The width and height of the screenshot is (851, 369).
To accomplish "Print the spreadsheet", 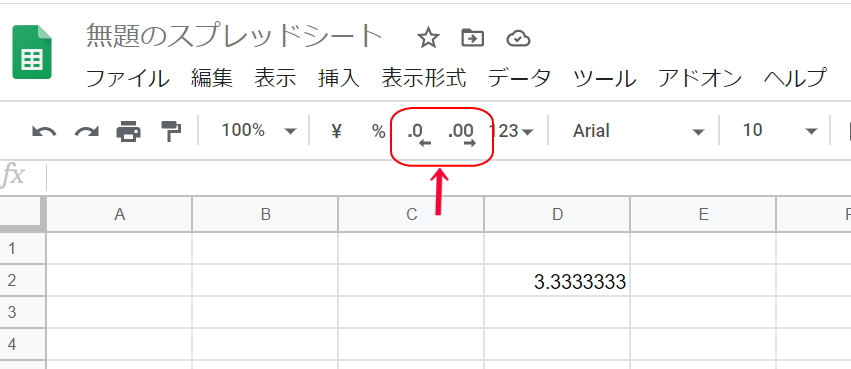I will 129,131.
